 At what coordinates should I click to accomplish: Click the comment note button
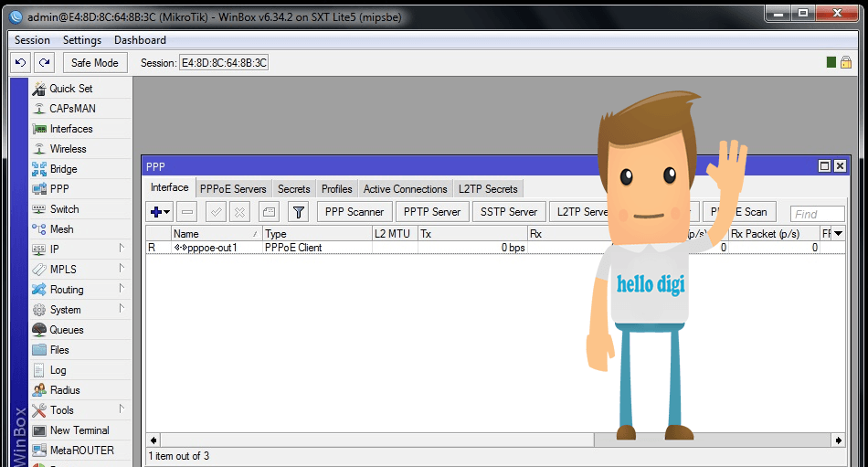coord(269,212)
